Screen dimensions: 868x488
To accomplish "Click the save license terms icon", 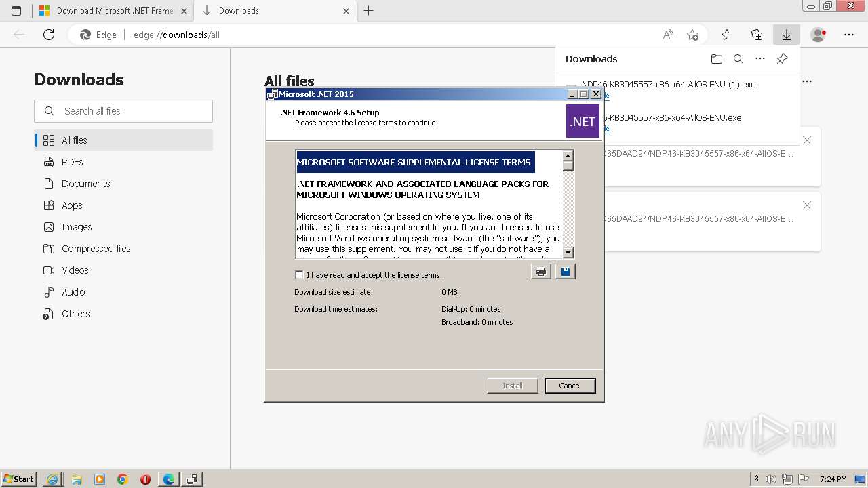I will pos(566,272).
